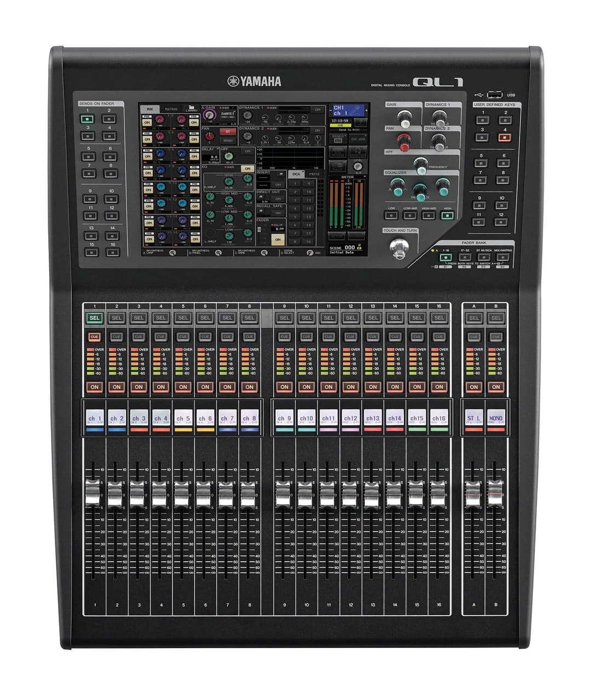591x700 pixels.
Task: Tap the SENDS grid icon on the touchscreen
Action: (337, 139)
